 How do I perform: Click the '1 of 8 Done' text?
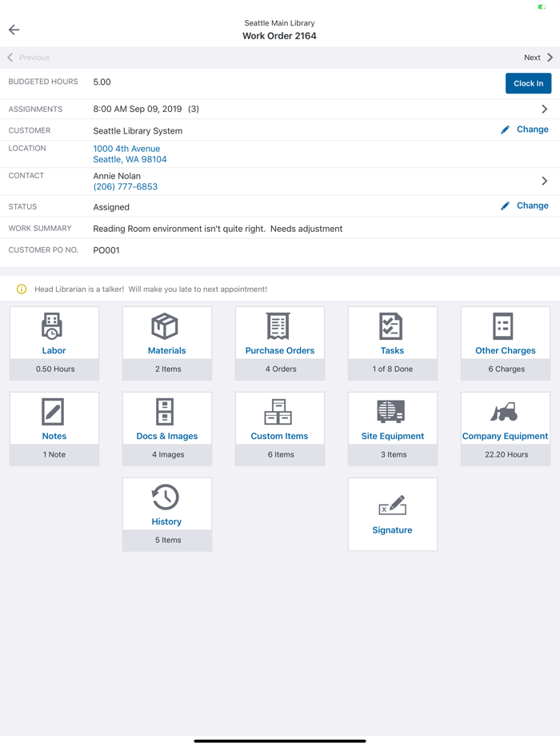[393, 370]
